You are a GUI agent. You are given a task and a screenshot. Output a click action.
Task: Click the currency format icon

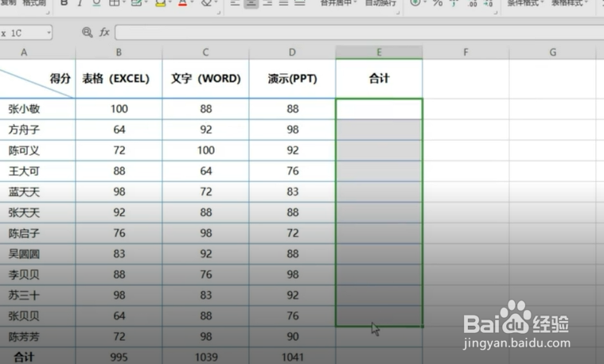pos(415,2)
